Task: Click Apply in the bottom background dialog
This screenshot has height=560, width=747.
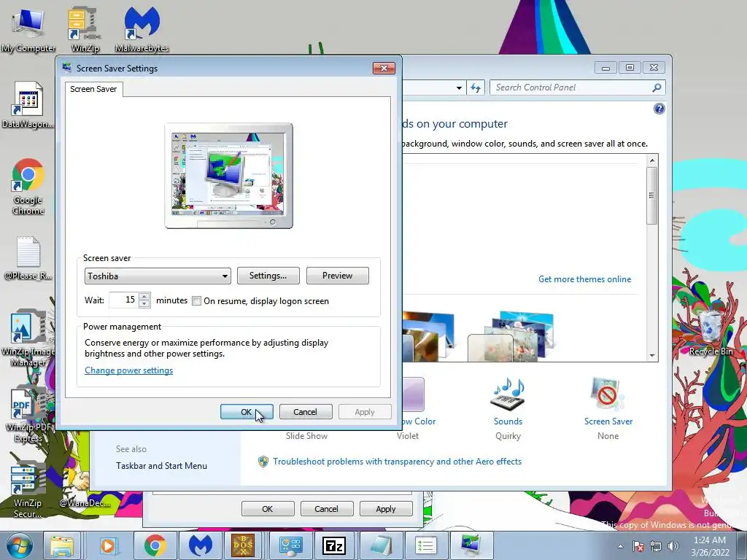Action: (x=385, y=508)
